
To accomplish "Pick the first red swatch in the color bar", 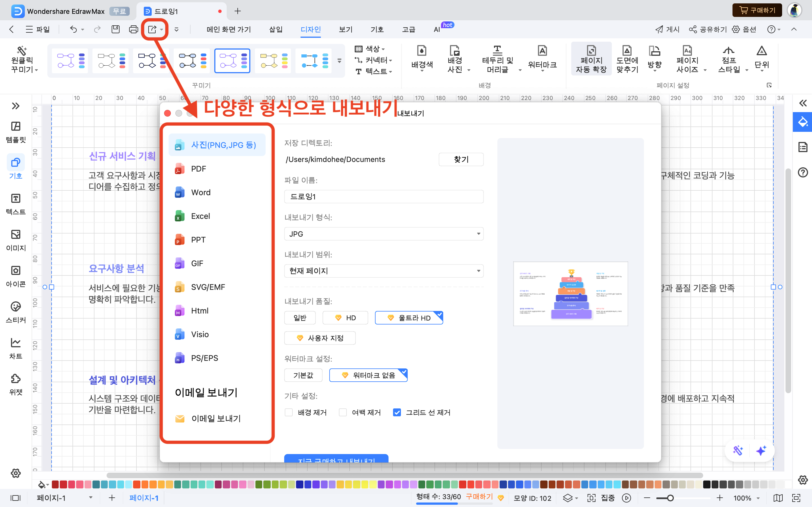I will click(x=55, y=484).
